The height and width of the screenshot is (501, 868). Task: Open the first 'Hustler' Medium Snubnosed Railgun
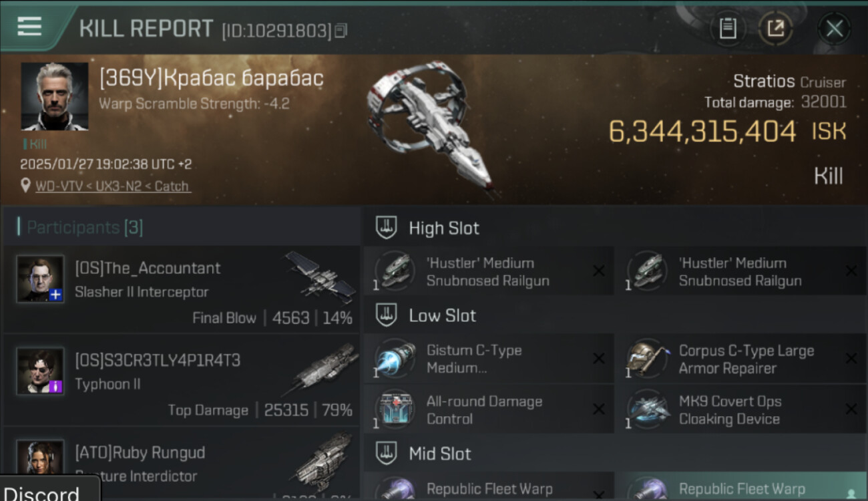(x=489, y=271)
